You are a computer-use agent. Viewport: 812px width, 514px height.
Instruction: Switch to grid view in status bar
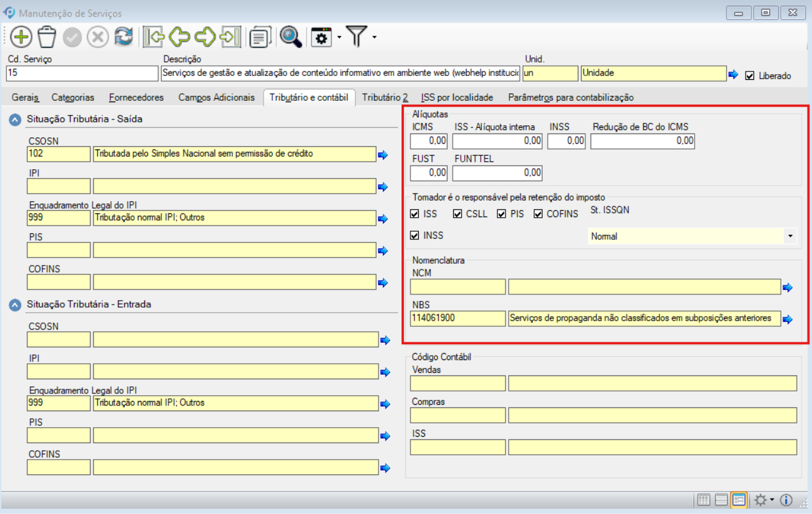pyautogui.click(x=703, y=500)
